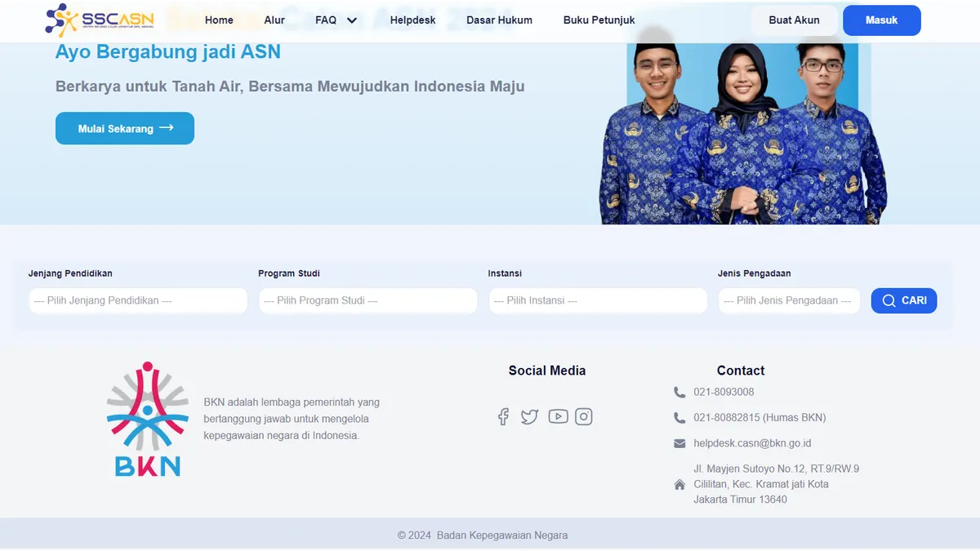980x551 pixels.
Task: Open the Dasar Hukum menu item
Action: point(499,20)
